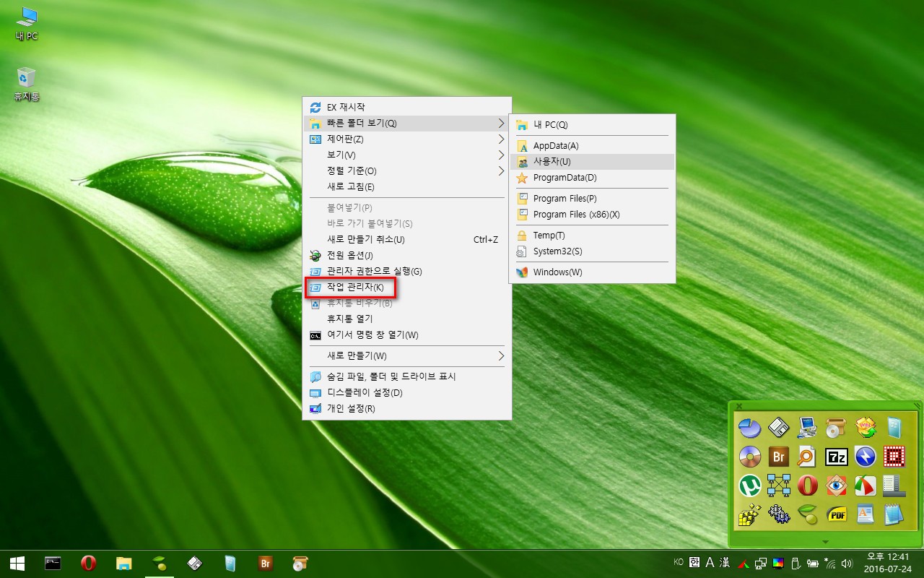
Task: Launch the floppy disk tool in launcher panel
Action: click(779, 428)
